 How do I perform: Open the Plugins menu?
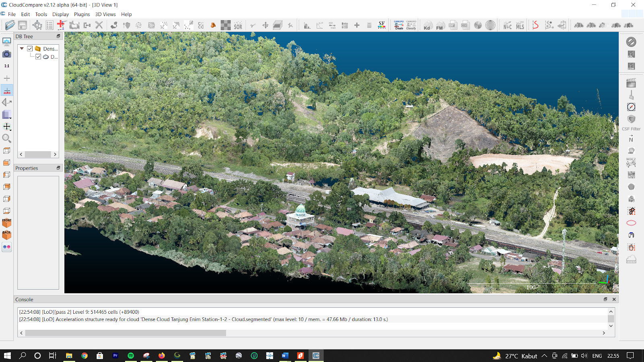pyautogui.click(x=82, y=14)
